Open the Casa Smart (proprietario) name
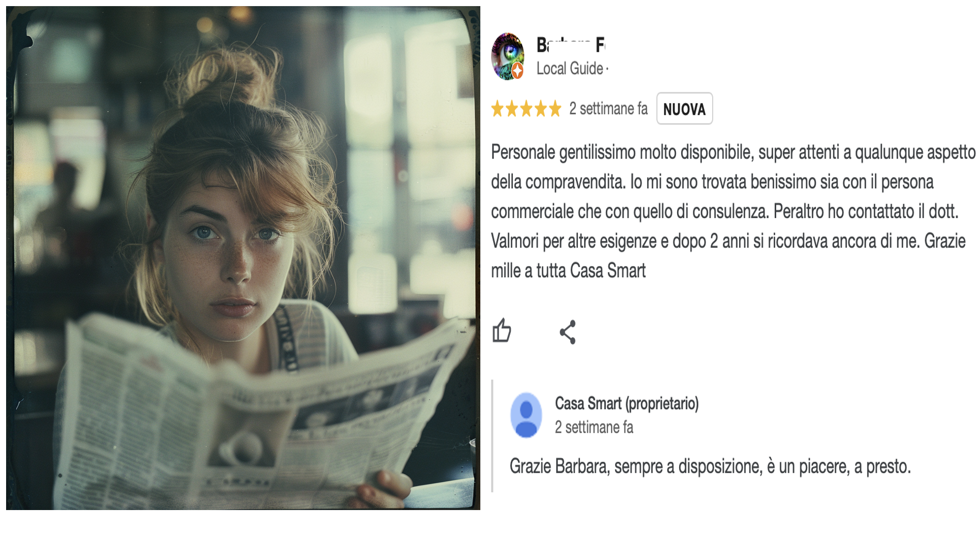Viewport: 980px width, 536px height. pyautogui.click(x=627, y=404)
